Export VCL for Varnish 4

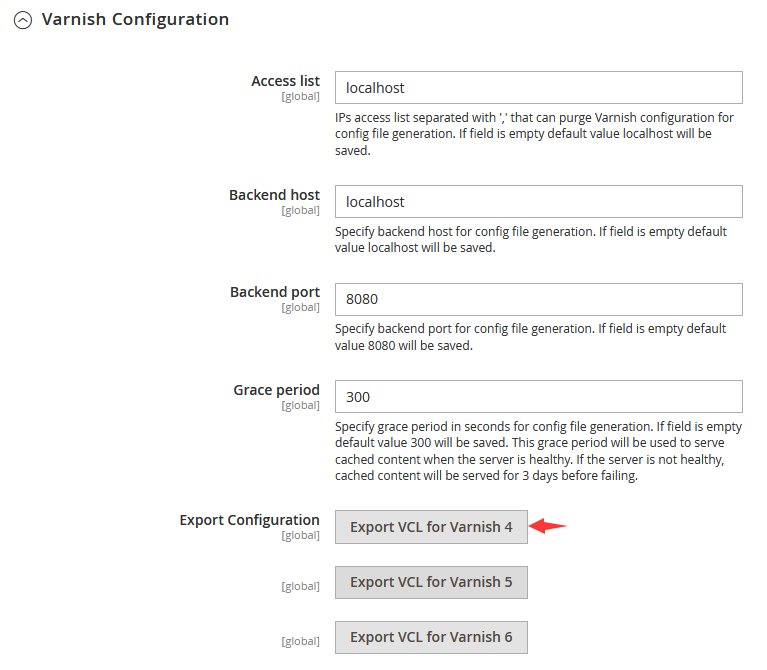pos(431,527)
